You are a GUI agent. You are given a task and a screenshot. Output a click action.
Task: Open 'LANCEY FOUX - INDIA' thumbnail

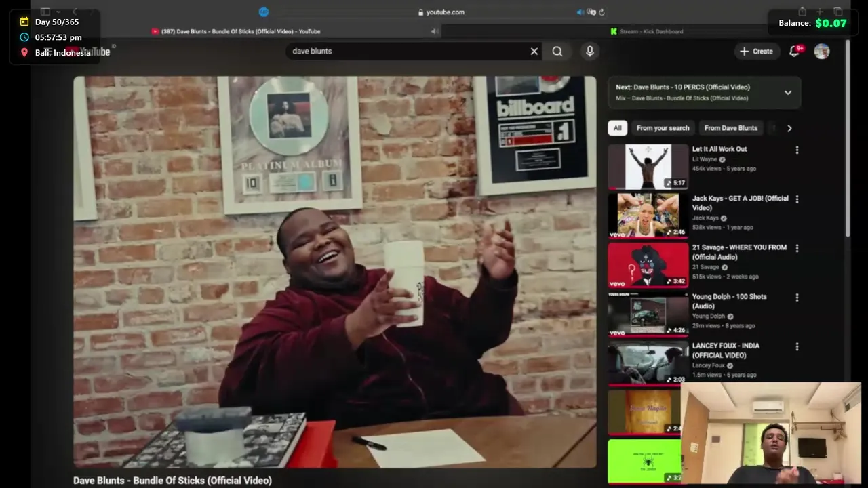648,363
